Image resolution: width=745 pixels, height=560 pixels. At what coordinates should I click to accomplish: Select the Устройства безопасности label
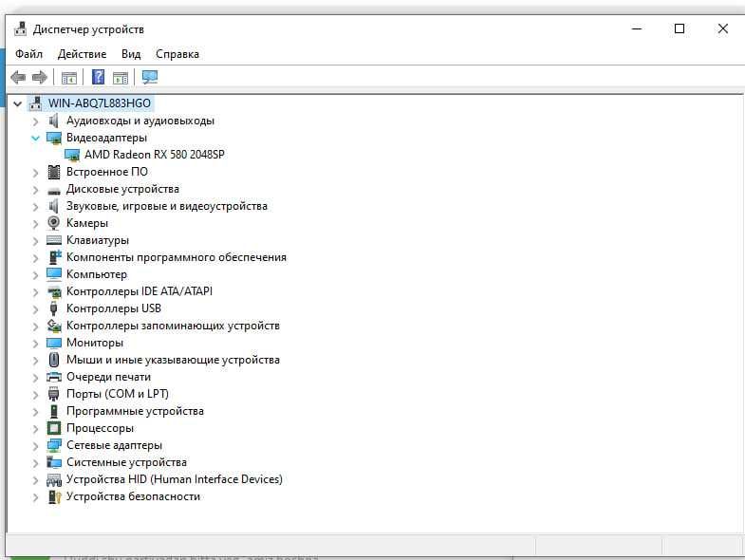pyautogui.click(x=134, y=496)
